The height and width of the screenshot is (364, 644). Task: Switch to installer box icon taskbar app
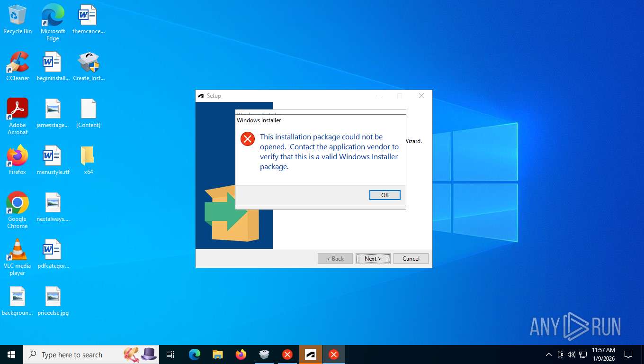tap(264, 355)
